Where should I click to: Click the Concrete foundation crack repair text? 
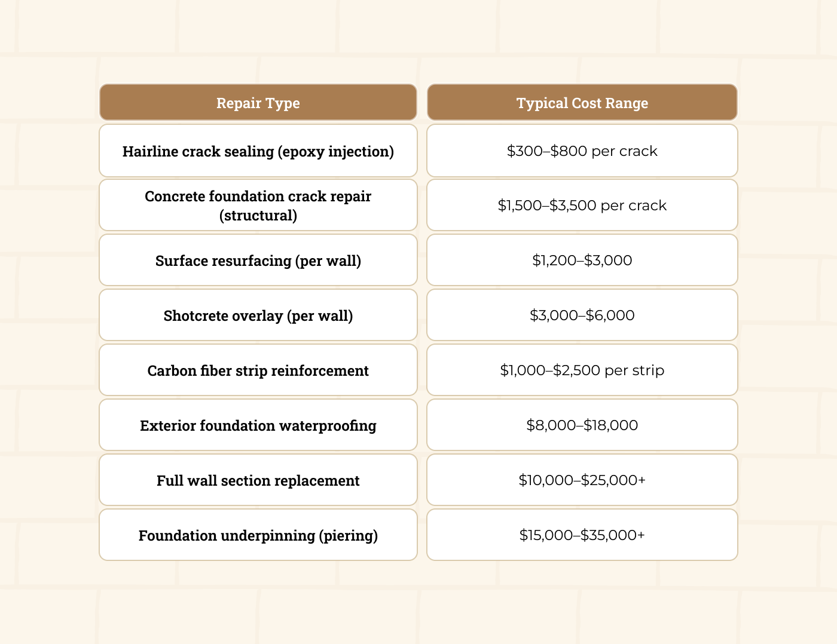258,197
